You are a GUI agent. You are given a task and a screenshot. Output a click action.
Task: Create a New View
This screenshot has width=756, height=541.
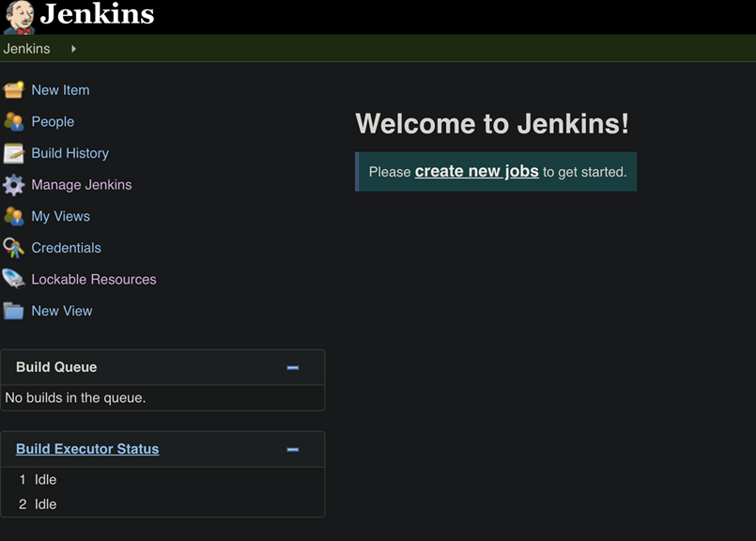click(x=62, y=311)
